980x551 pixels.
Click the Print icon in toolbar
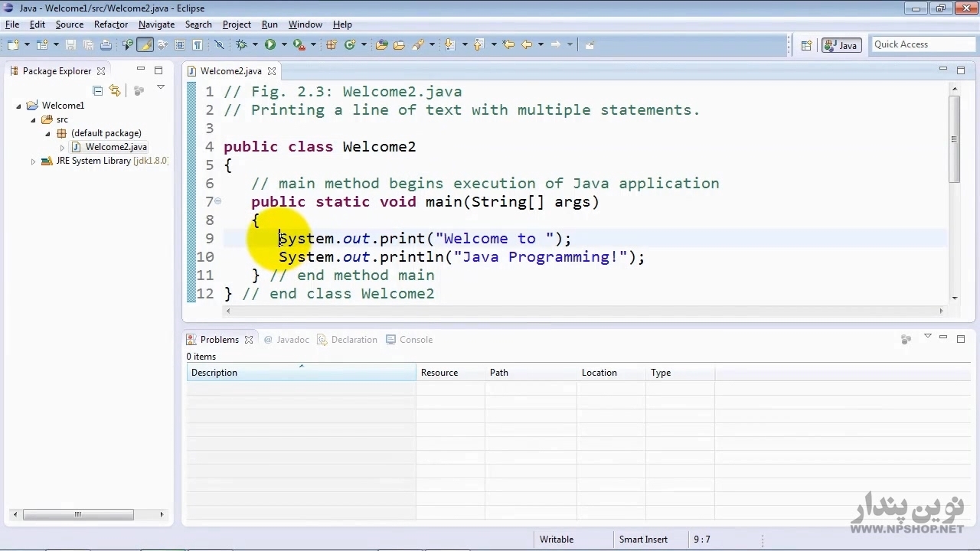point(106,45)
